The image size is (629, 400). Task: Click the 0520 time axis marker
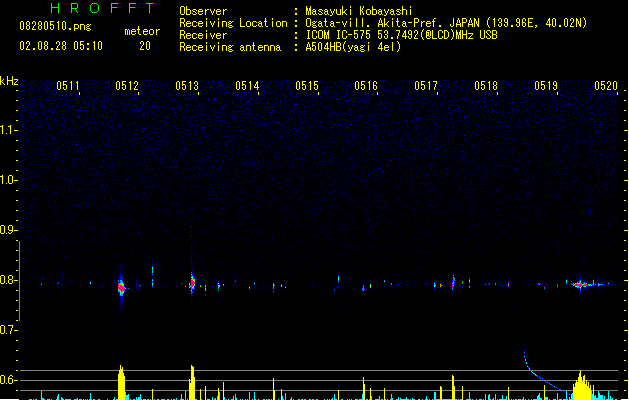[x=606, y=86]
